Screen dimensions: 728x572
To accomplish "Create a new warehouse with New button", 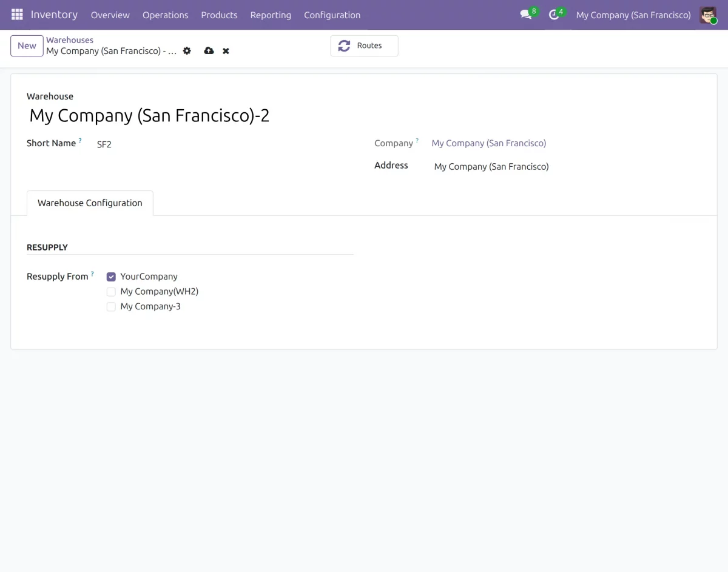I will [27, 45].
